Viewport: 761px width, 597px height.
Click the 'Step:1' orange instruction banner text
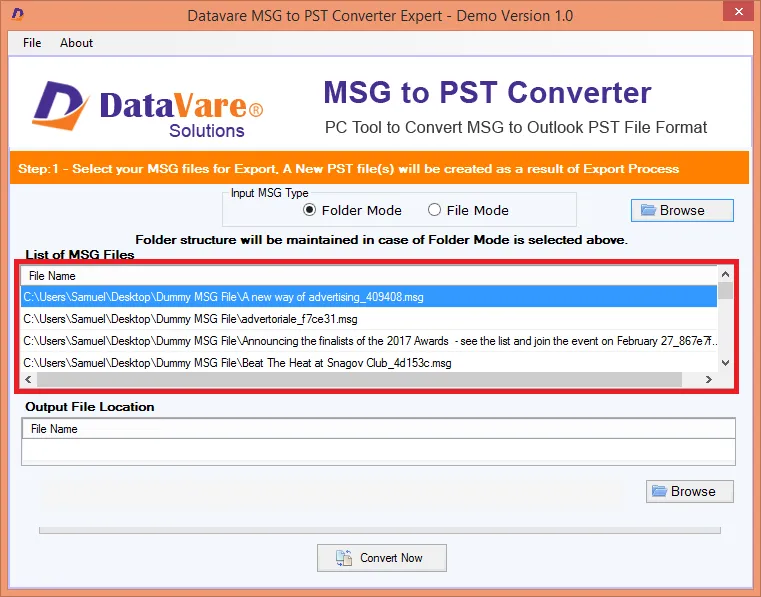click(348, 168)
